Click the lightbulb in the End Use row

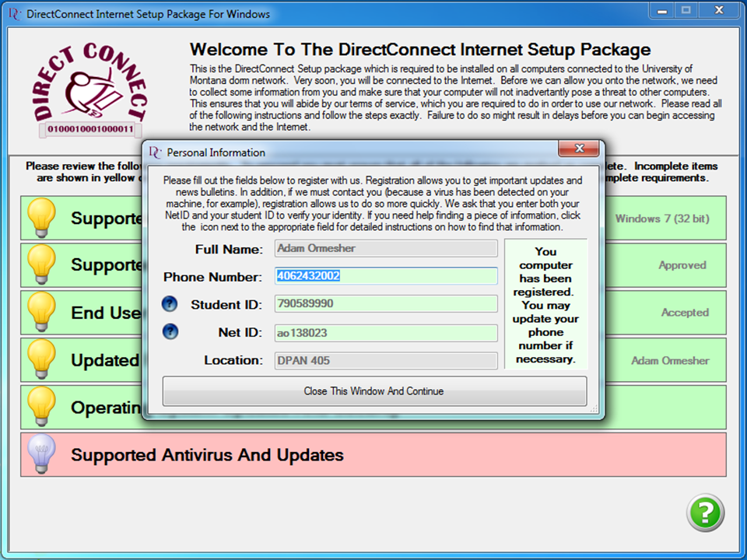tap(41, 312)
